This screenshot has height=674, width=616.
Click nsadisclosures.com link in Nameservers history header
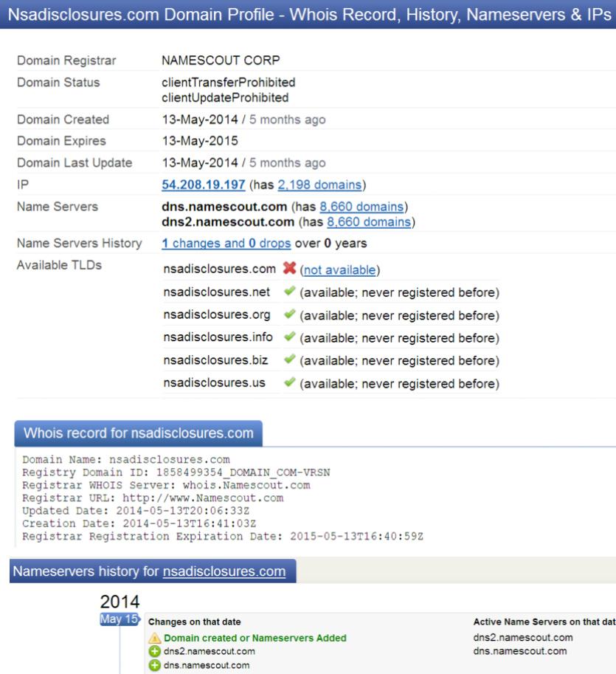click(224, 571)
